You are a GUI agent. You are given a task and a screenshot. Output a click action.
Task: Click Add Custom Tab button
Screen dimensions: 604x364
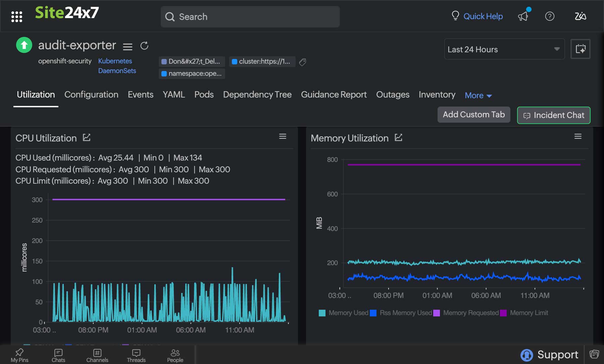(x=474, y=115)
